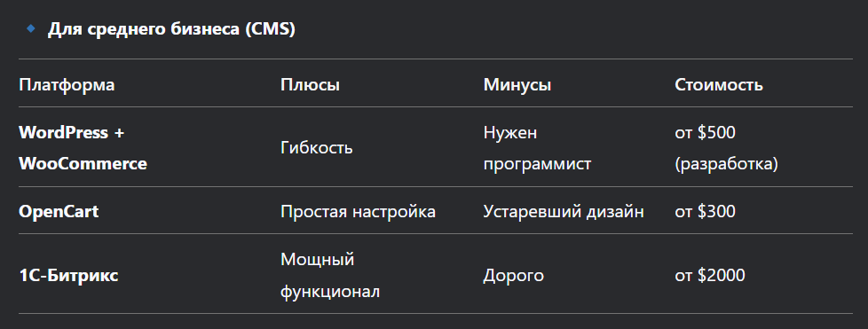
Task: Click the 'от $300' price cell
Action: [x=706, y=211]
